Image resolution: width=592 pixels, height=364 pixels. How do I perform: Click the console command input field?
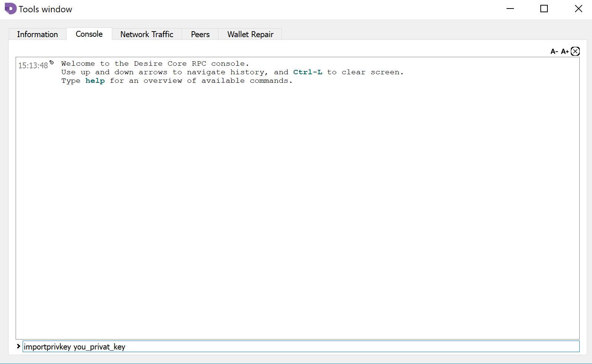pyautogui.click(x=301, y=347)
